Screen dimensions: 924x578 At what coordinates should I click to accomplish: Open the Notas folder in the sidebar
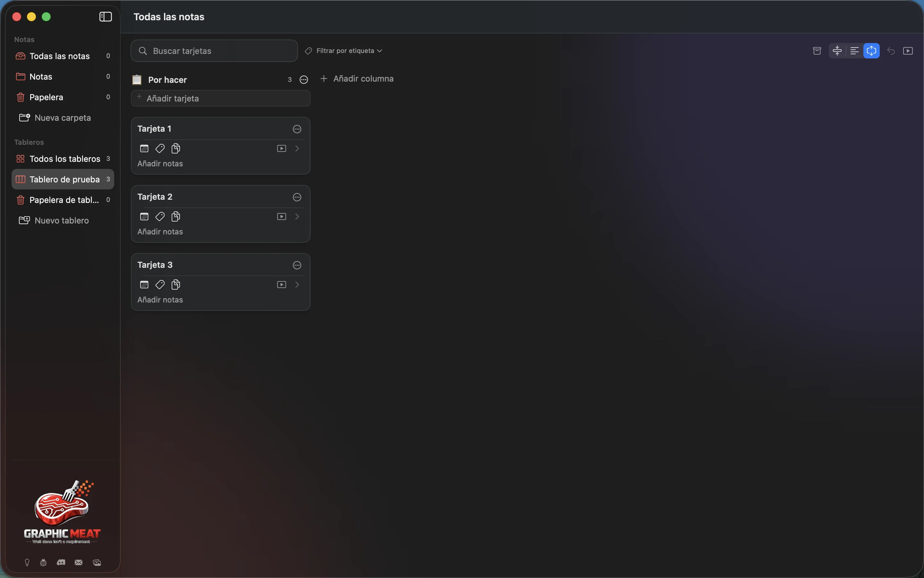63,77
